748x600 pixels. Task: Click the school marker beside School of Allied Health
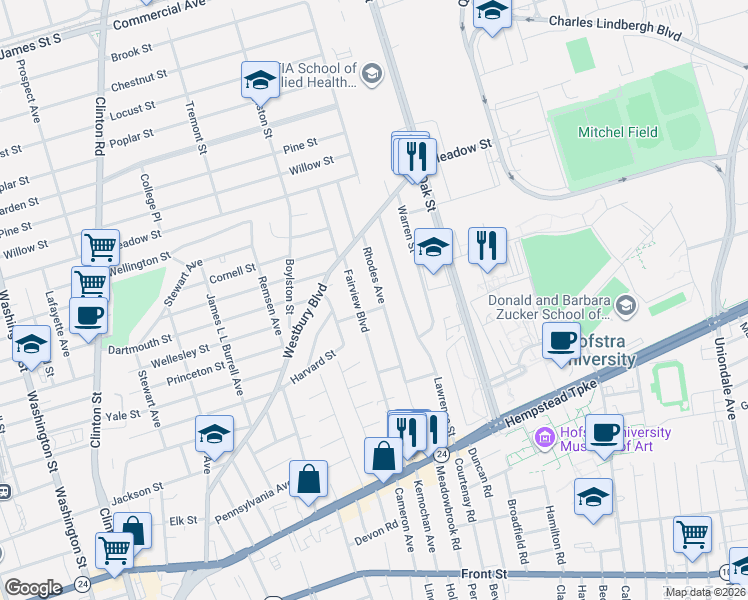pos(260,82)
